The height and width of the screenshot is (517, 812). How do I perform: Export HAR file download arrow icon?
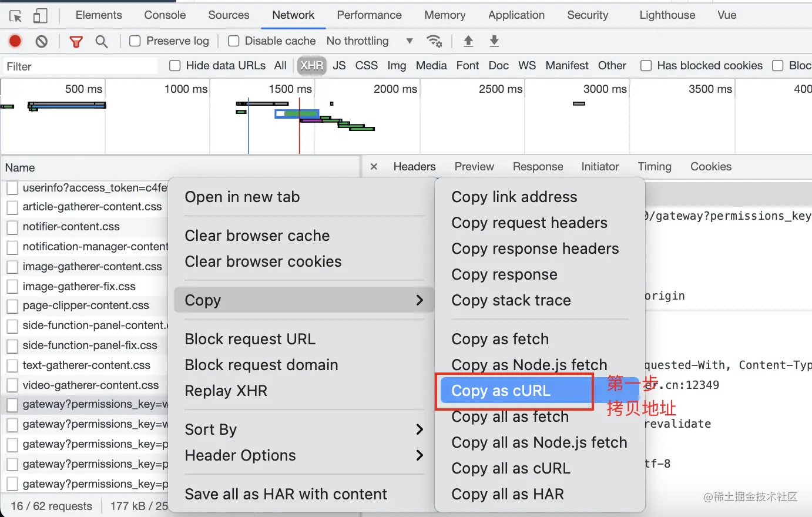(494, 41)
